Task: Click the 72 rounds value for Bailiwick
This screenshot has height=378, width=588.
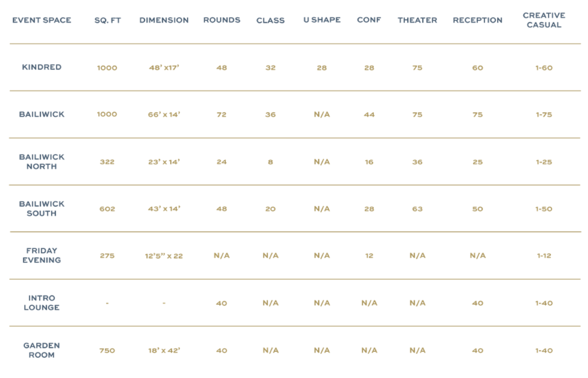Action: click(x=221, y=115)
